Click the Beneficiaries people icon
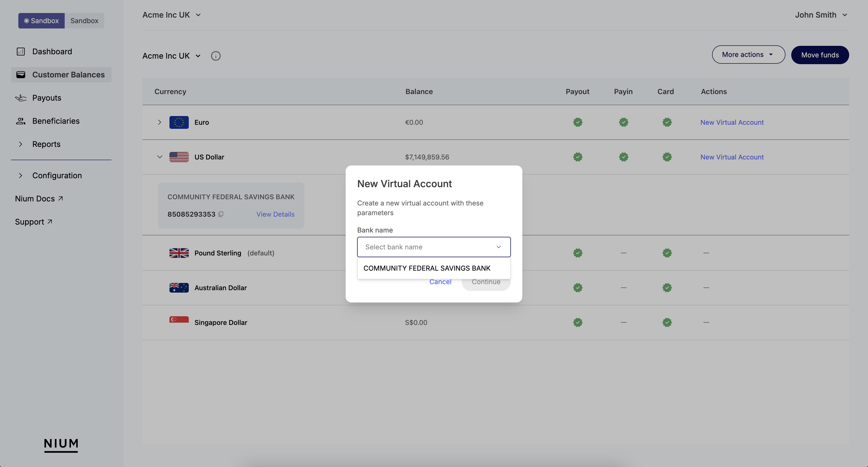The image size is (868, 467). pos(21,121)
